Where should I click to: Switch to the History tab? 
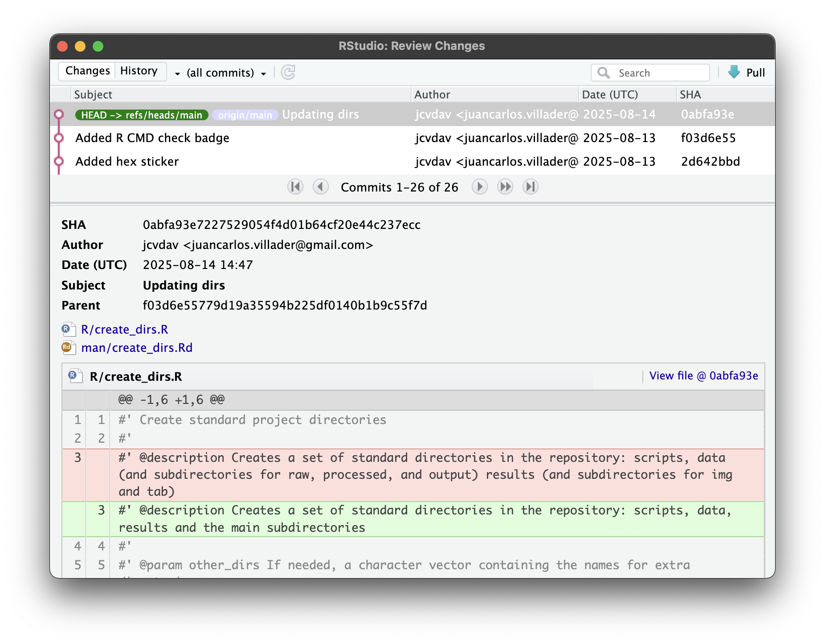pyautogui.click(x=139, y=71)
